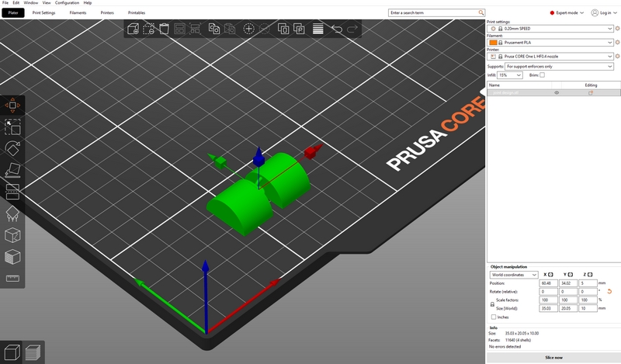
Task: Open the Variable layer height tool
Action: click(x=318, y=29)
